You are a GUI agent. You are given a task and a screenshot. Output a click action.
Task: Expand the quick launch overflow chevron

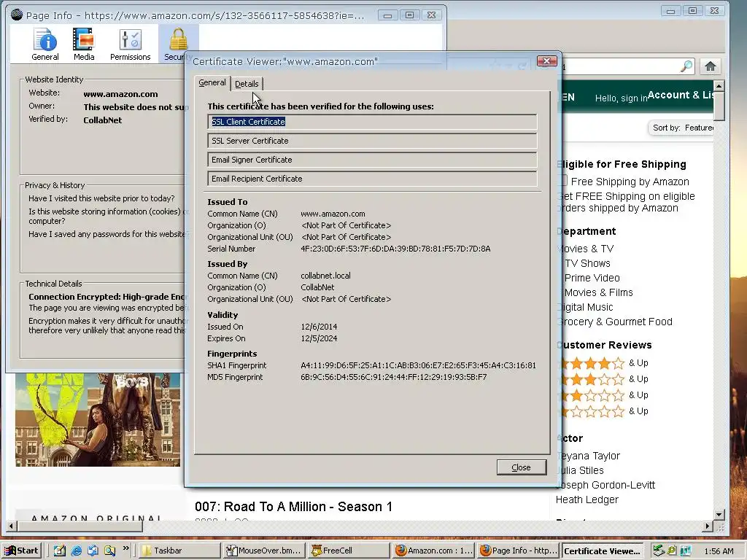click(x=125, y=548)
